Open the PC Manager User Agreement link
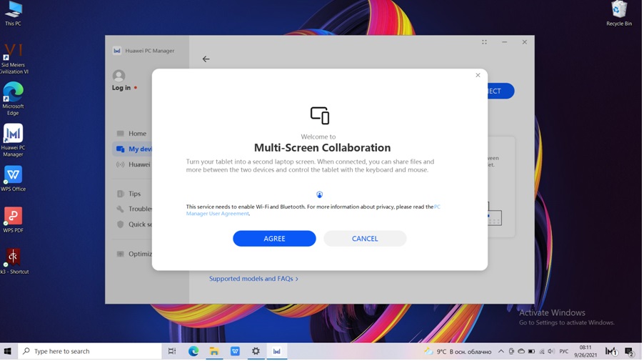This screenshot has width=644, height=361. pos(218,214)
